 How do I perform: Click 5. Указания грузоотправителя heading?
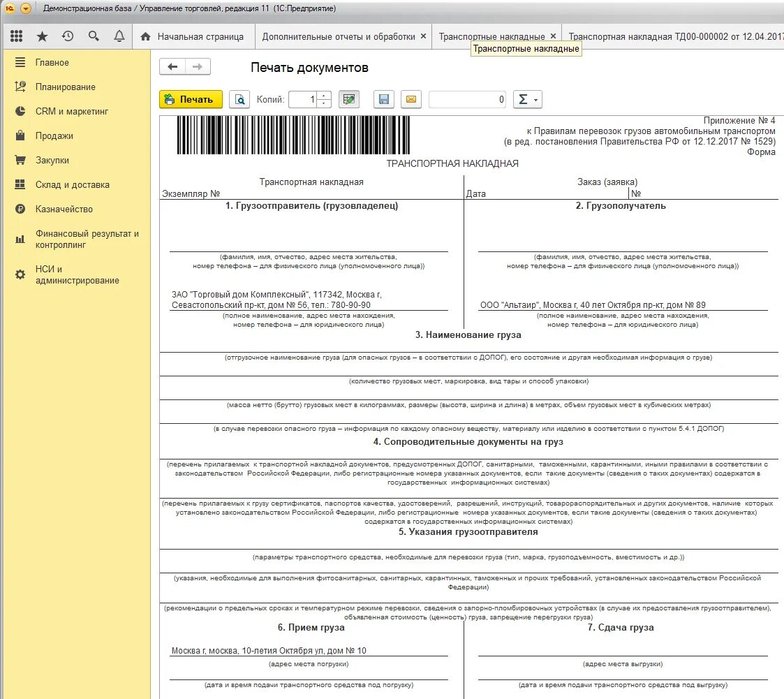click(x=468, y=531)
